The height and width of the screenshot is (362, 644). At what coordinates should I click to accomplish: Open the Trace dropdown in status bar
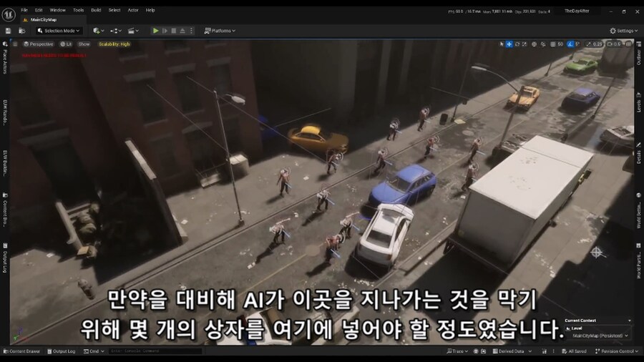(457, 351)
